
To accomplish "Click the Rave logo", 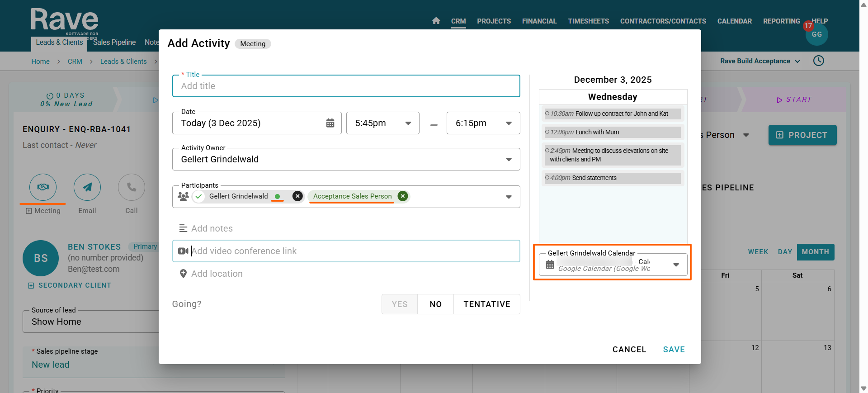I will [64, 22].
